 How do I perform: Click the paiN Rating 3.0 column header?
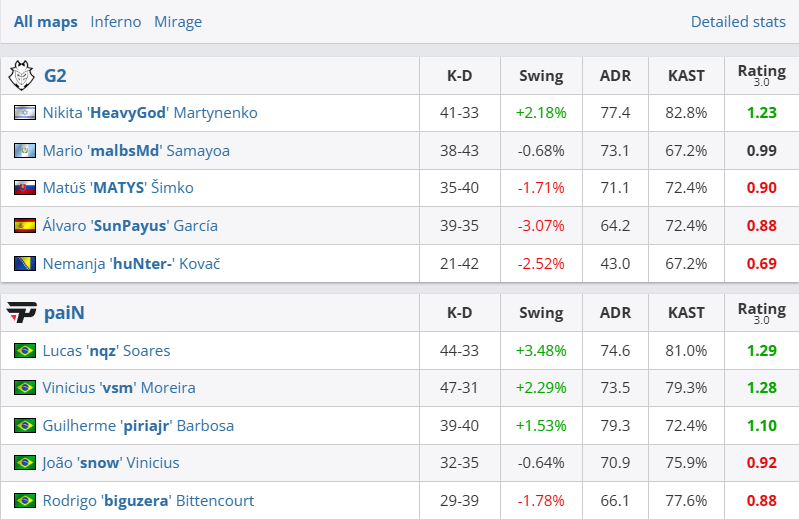tap(761, 313)
